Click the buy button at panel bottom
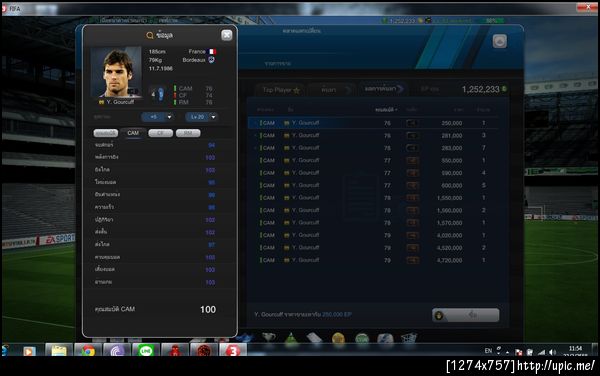Image resolution: width=600 pixels, height=376 pixels. (465, 315)
